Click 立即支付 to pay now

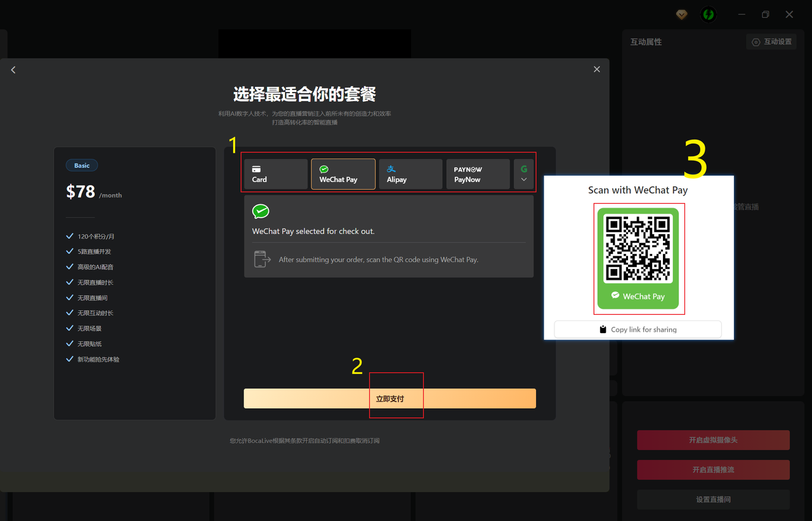390,399
